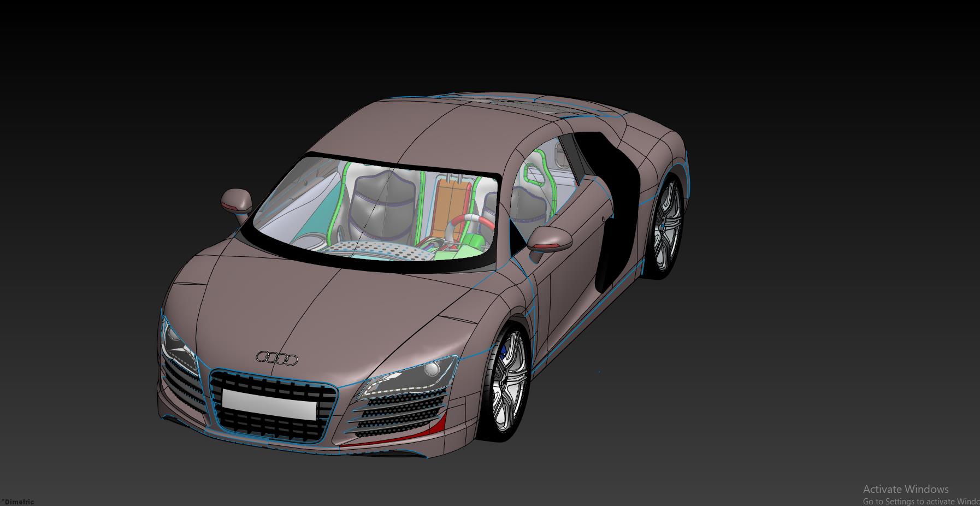Click the Activate Windows watermark text

[906, 489]
